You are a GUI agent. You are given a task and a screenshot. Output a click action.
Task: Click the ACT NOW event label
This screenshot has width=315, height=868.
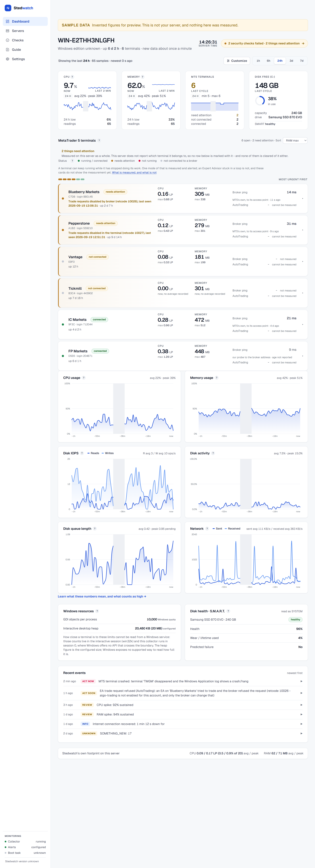pos(88,681)
